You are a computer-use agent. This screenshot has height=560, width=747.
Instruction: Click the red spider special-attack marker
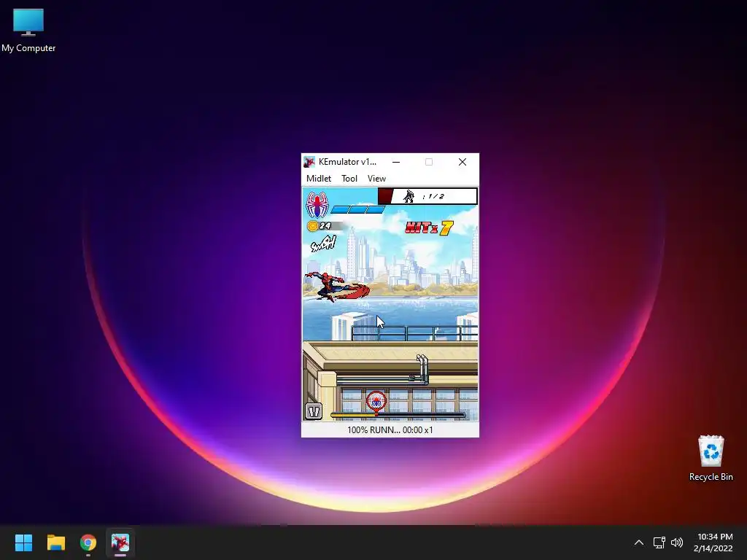376,402
